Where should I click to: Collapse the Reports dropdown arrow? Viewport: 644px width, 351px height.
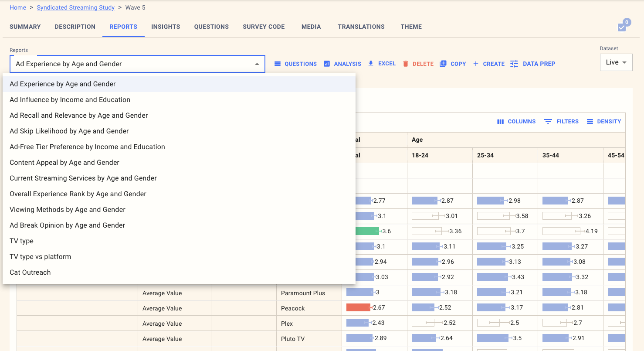click(257, 64)
